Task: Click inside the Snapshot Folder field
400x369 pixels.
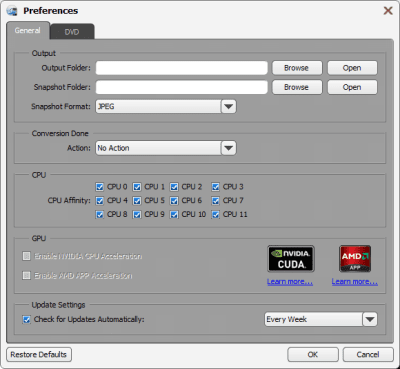Action: click(x=182, y=87)
